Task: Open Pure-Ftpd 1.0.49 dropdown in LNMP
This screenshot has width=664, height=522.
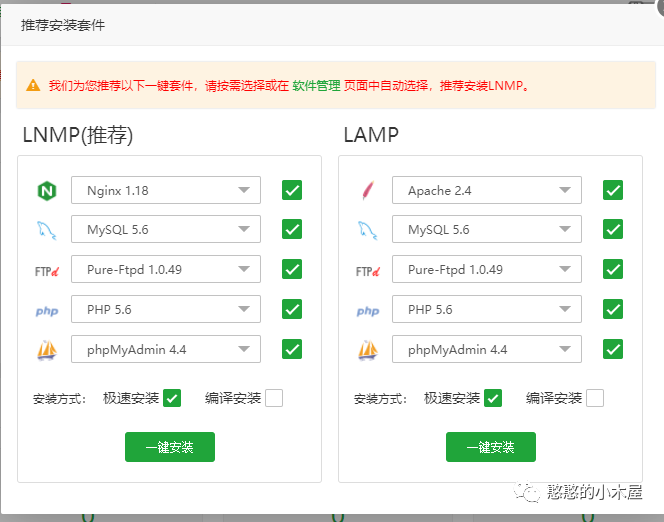Action: point(166,269)
